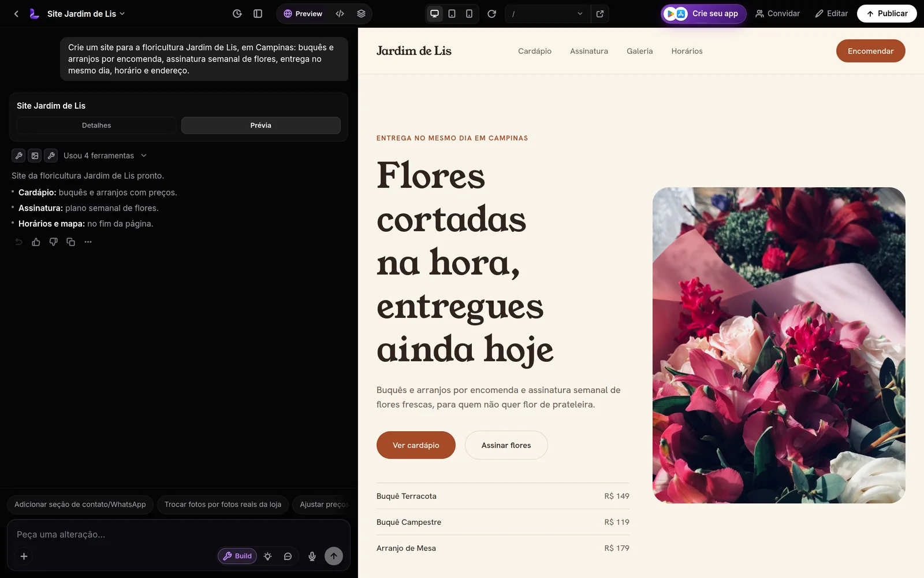Toggle the side panel layout icon
Image resolution: width=924 pixels, height=578 pixels.
pos(258,14)
